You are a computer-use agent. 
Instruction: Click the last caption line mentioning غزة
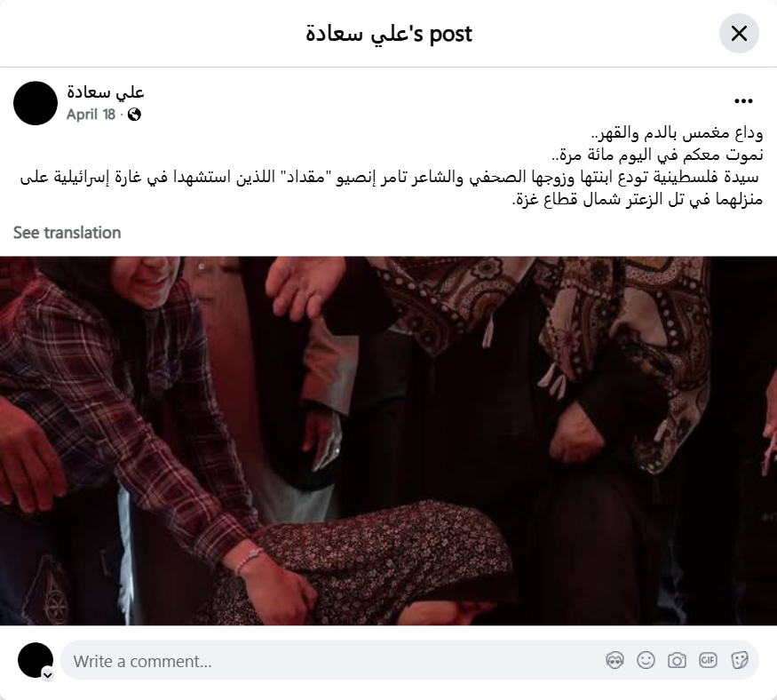[638, 199]
